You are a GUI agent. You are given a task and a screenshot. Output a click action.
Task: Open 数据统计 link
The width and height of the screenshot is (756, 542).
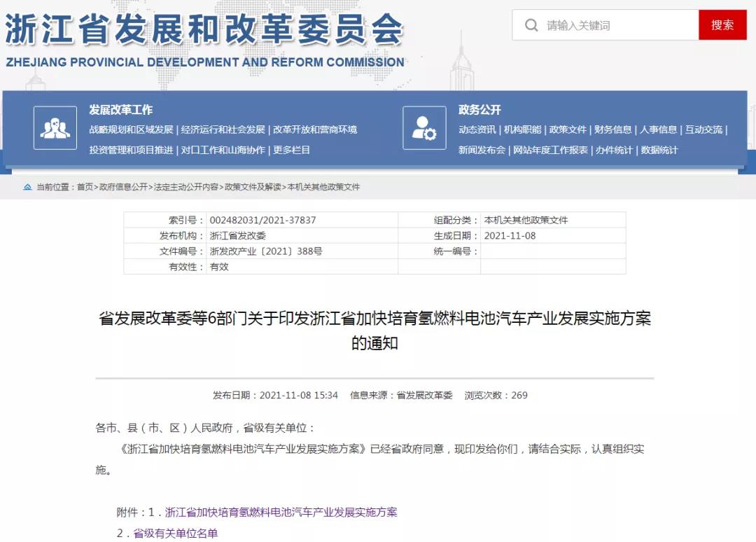(x=659, y=150)
